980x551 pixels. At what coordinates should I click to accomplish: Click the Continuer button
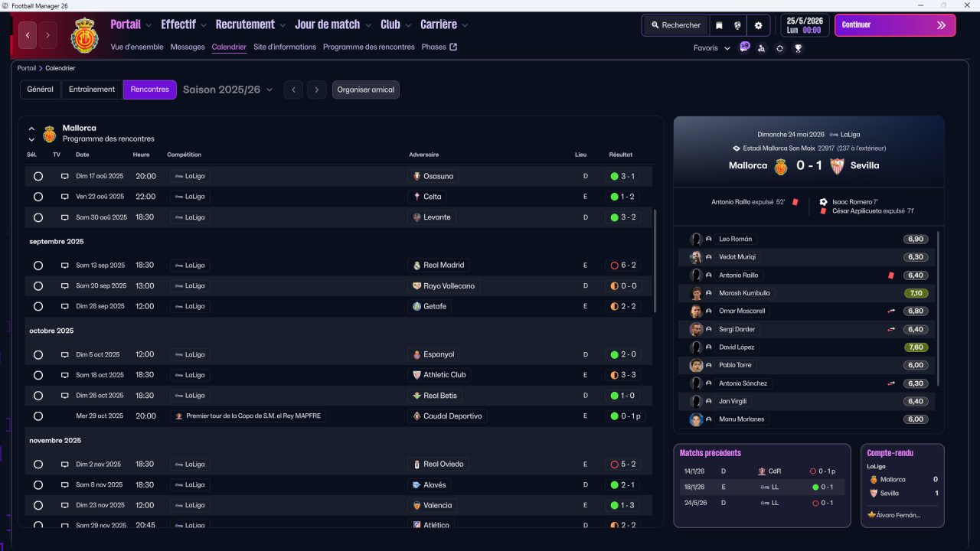pos(895,25)
